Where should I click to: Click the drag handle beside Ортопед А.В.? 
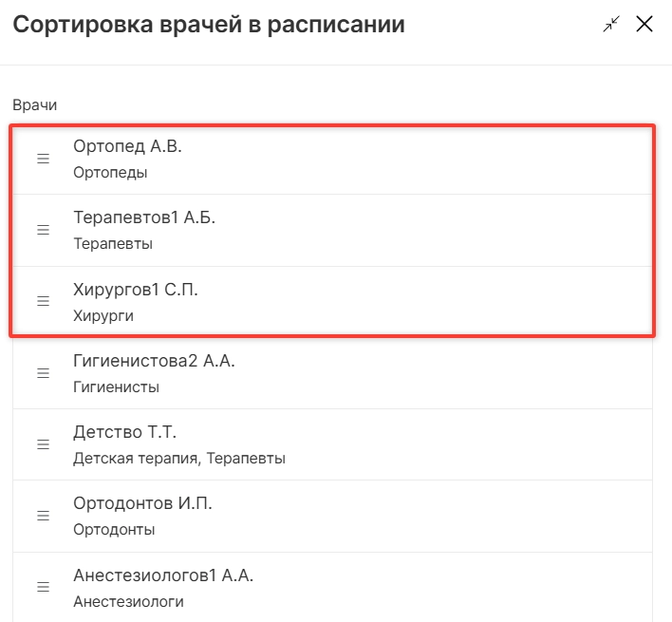click(x=43, y=159)
